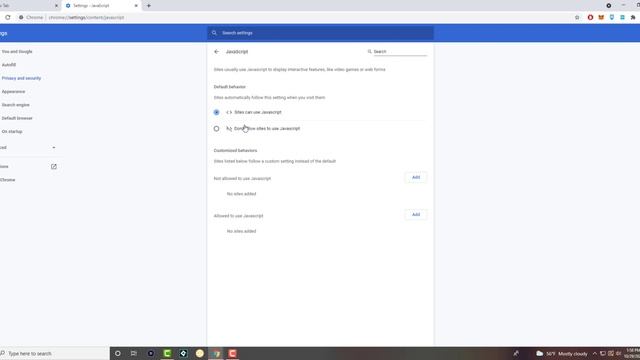Open the MetaMask fox extension icon
This screenshot has height=360, width=640.
coord(601,18)
